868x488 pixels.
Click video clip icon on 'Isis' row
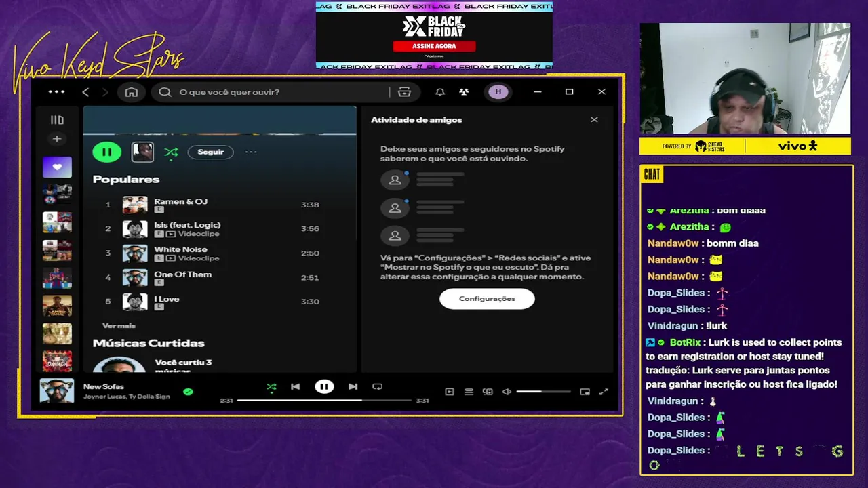(x=171, y=234)
